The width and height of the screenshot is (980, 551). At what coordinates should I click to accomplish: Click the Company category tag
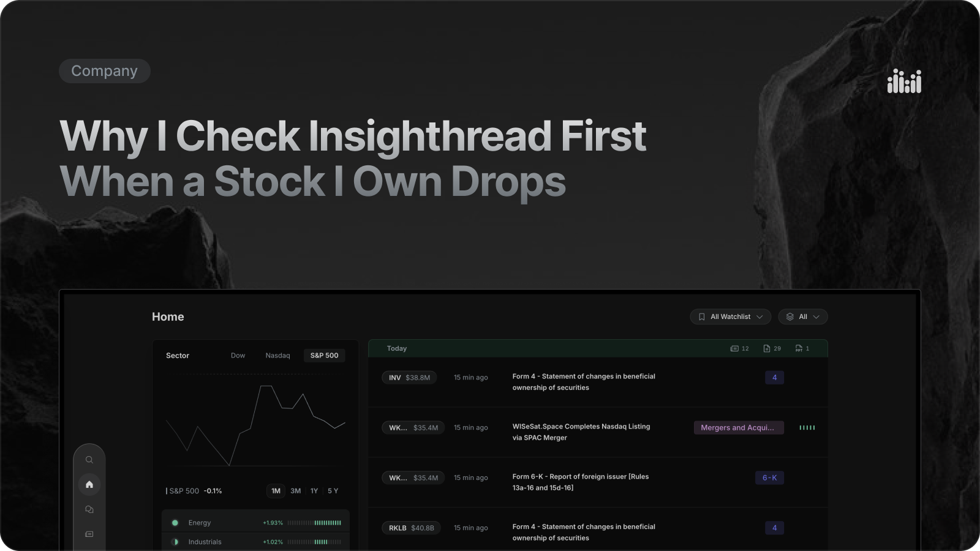click(x=105, y=71)
